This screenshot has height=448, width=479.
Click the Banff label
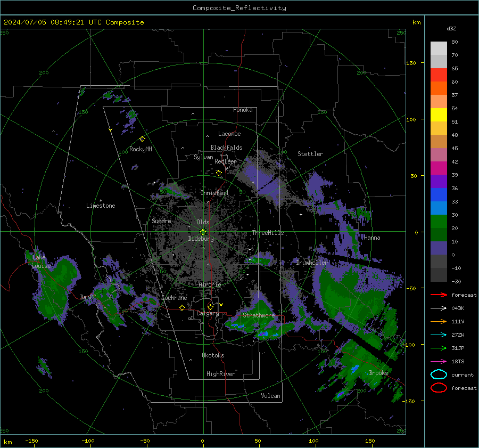click(x=88, y=297)
